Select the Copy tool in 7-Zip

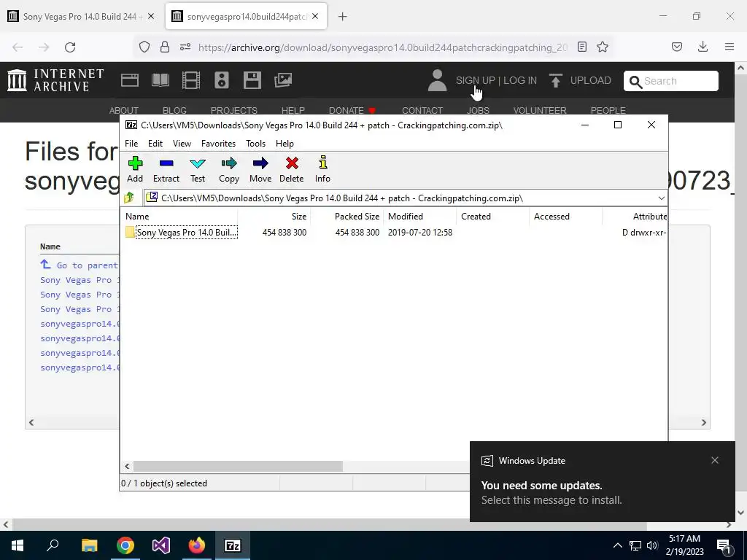click(x=228, y=169)
